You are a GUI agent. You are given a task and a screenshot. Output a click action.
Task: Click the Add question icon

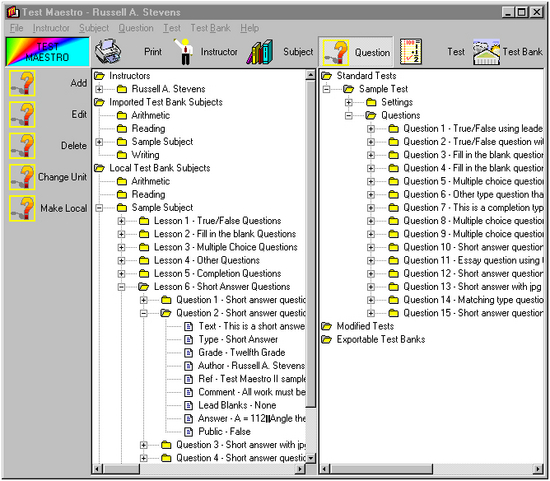pos(22,83)
